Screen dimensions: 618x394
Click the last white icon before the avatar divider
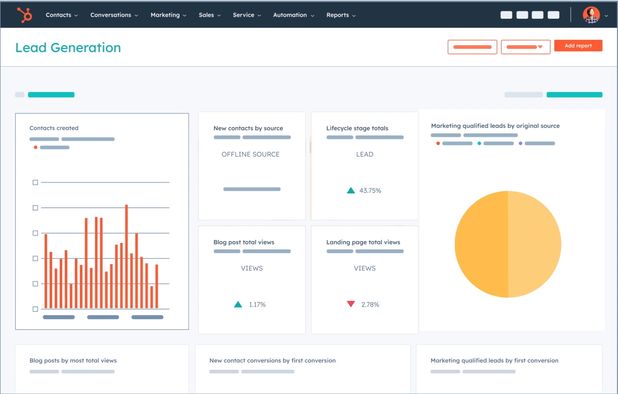pos(553,15)
